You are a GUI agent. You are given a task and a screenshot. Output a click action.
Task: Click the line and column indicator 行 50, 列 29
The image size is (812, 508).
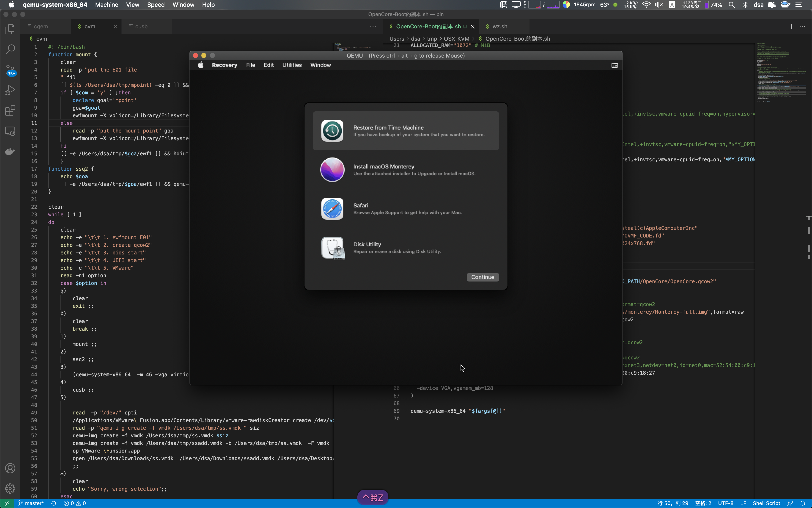tap(672, 503)
